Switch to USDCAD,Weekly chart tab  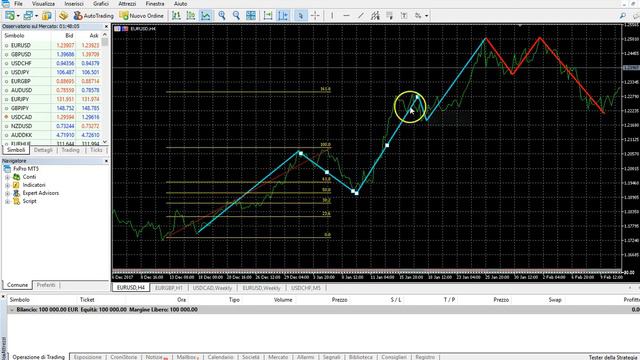(x=212, y=288)
